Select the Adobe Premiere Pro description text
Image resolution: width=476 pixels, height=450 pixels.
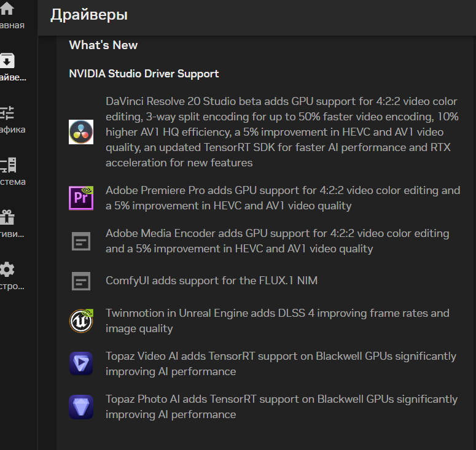(x=283, y=198)
